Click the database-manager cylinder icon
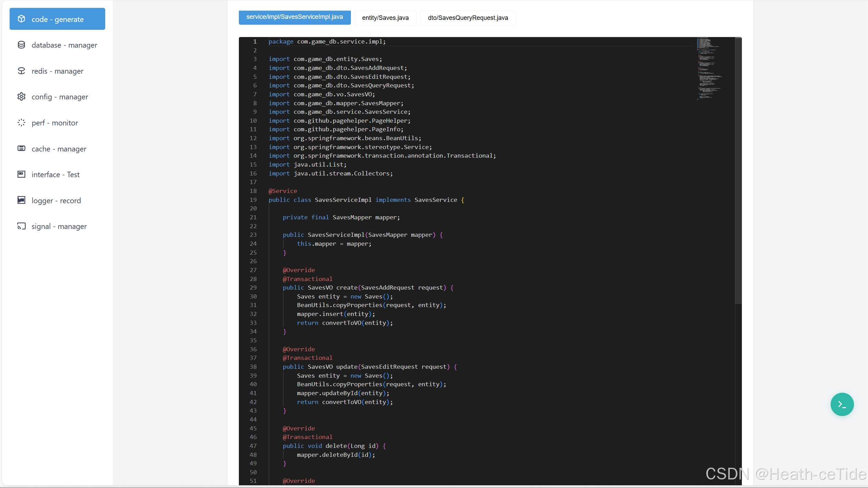 pyautogui.click(x=21, y=45)
